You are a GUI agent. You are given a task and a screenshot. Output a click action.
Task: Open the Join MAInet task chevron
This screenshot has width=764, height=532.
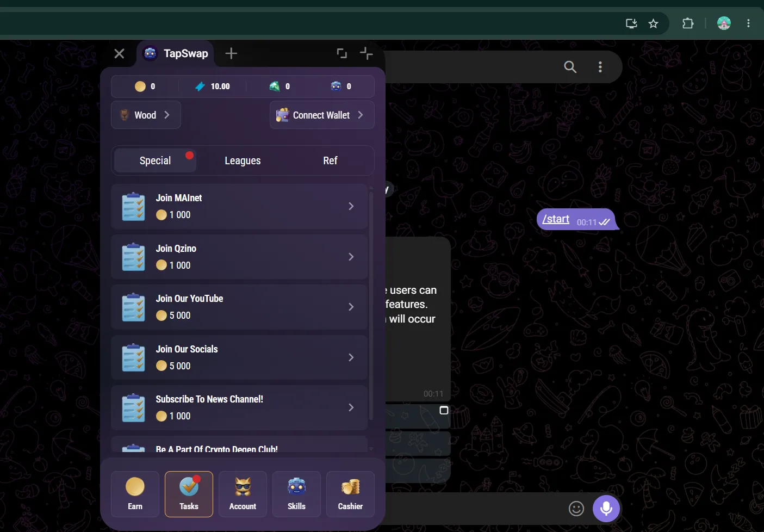(351, 206)
